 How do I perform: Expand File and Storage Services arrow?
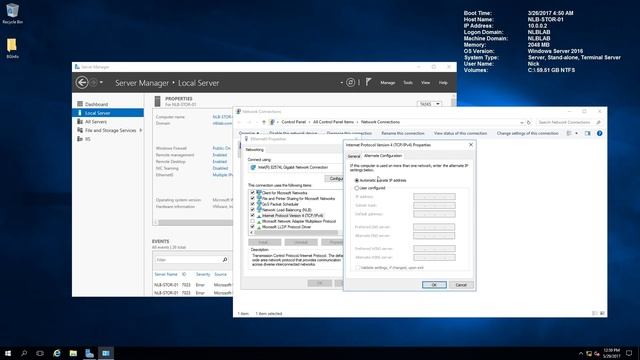point(141,130)
